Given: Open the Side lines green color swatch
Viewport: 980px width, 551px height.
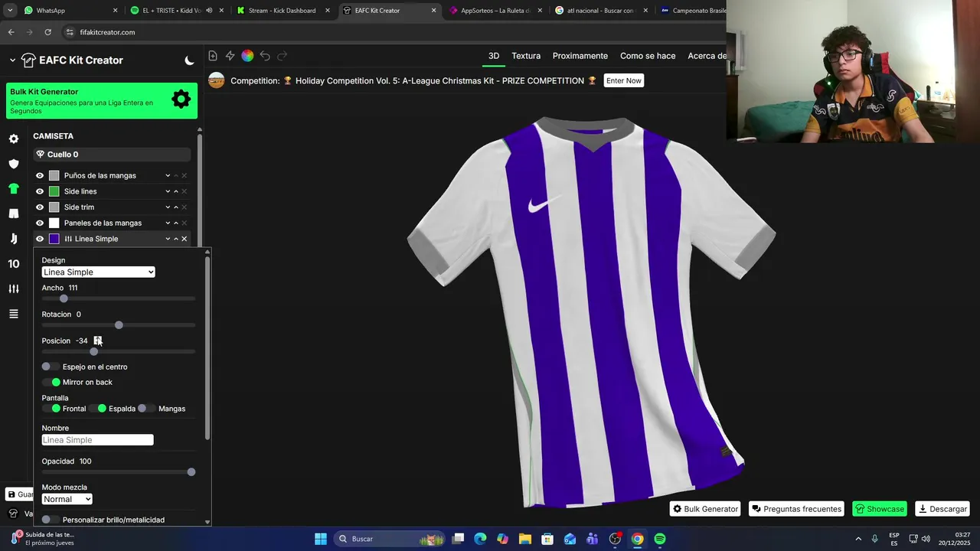Looking at the screenshot, I should click(x=54, y=191).
